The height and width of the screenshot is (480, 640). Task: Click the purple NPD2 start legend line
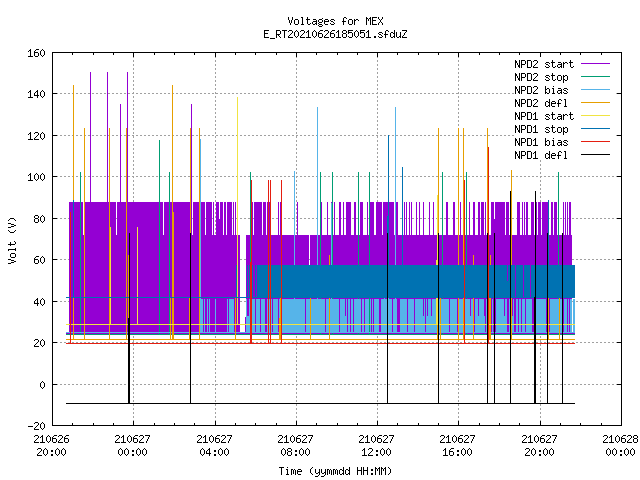pyautogui.click(x=595, y=64)
